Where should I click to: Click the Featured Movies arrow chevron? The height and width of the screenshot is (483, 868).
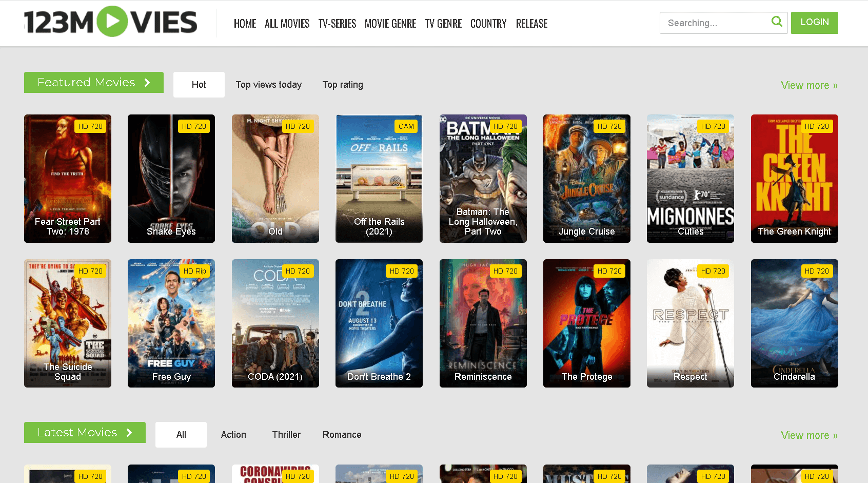click(x=147, y=83)
